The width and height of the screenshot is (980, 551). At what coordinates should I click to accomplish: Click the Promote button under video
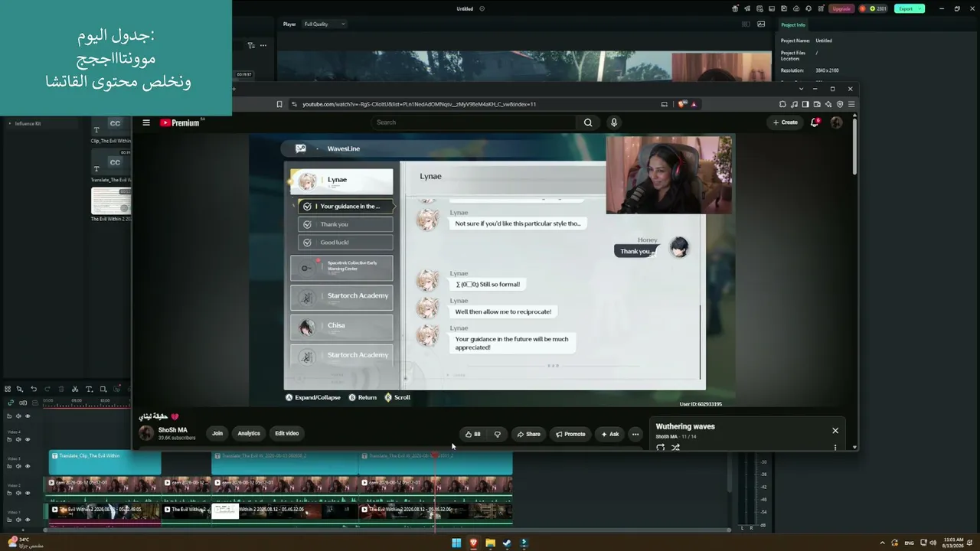tap(570, 434)
